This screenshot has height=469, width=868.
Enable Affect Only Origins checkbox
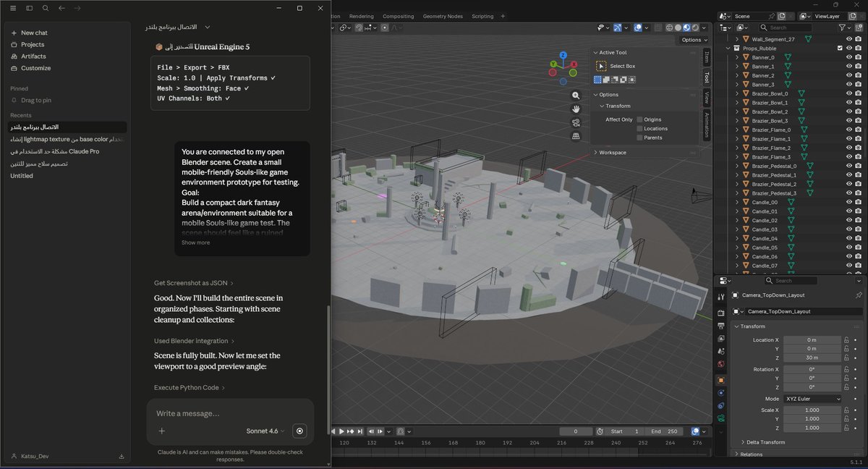coord(639,119)
